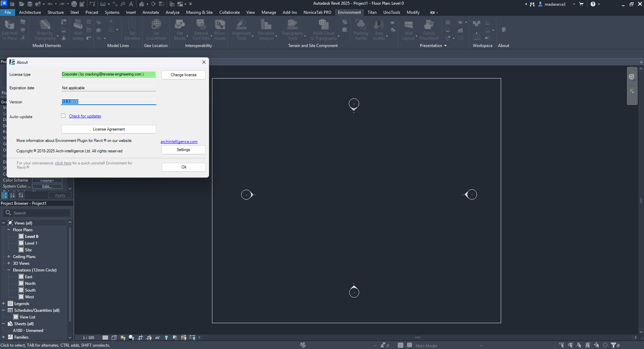Click the Planting Family tree icon
The image size is (644, 349).
coord(361,24)
